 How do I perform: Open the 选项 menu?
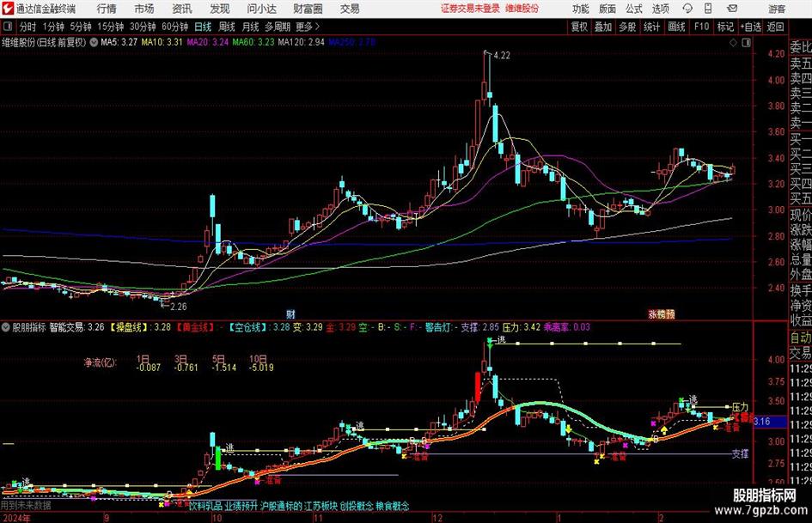[x=660, y=9]
